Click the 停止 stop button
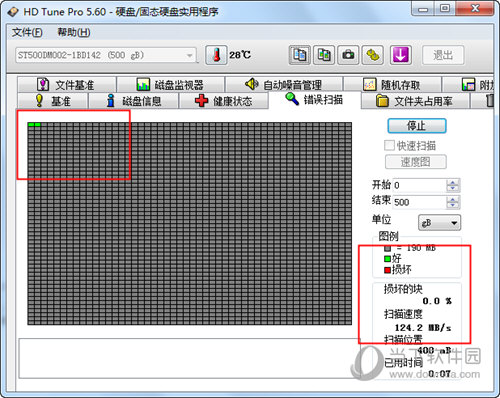The image size is (500, 398). tap(417, 126)
